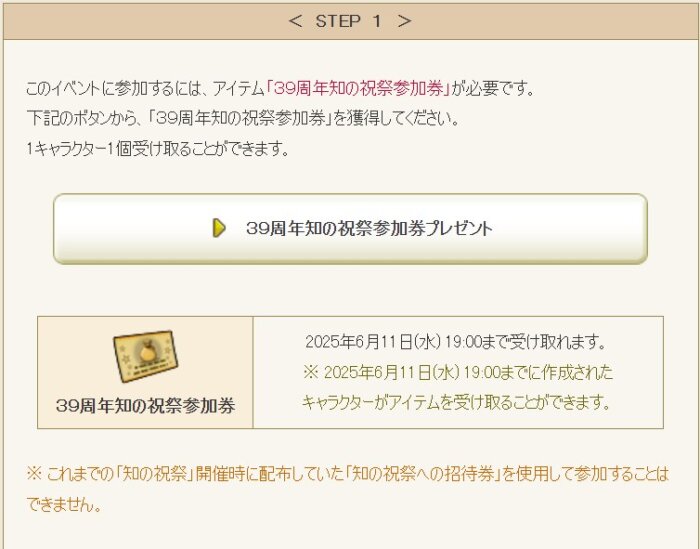The height and width of the screenshot is (549, 700).
Task: Click the を獲得してください phrase in the second line
Action: click(396, 119)
